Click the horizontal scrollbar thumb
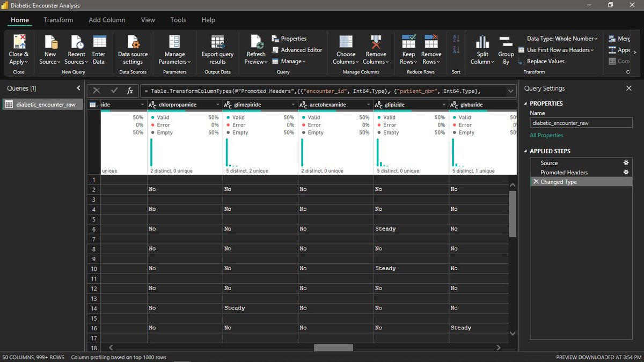Image resolution: width=644 pixels, height=362 pixels. click(333, 348)
